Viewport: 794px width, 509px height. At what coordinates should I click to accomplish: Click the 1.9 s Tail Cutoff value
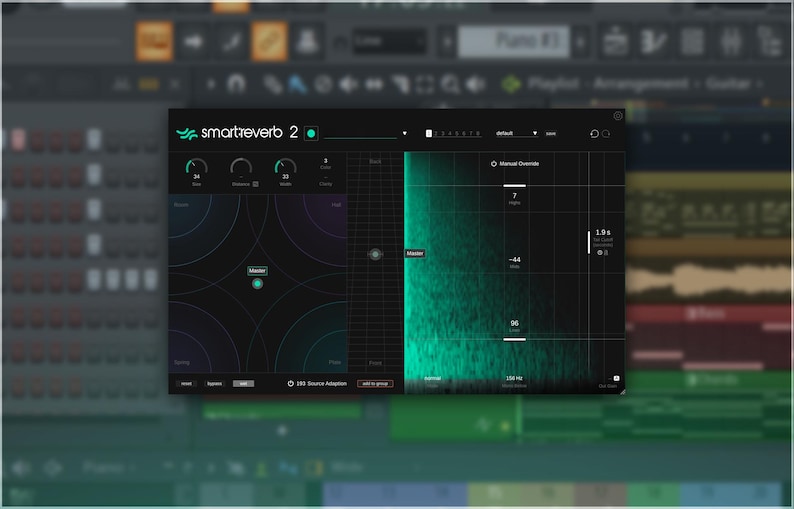coord(603,232)
